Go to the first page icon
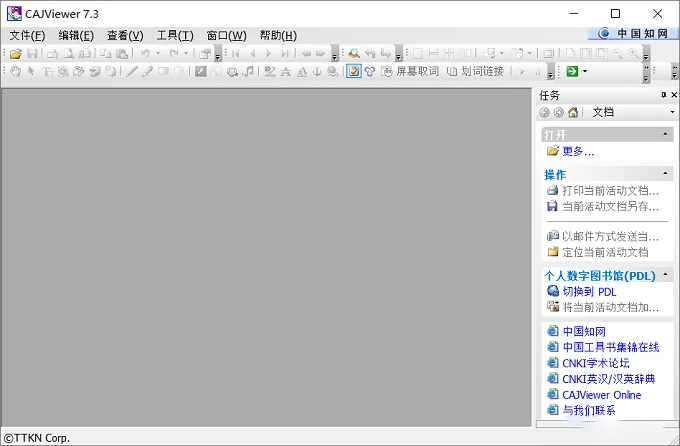The height and width of the screenshot is (446, 680). pyautogui.click(x=236, y=54)
